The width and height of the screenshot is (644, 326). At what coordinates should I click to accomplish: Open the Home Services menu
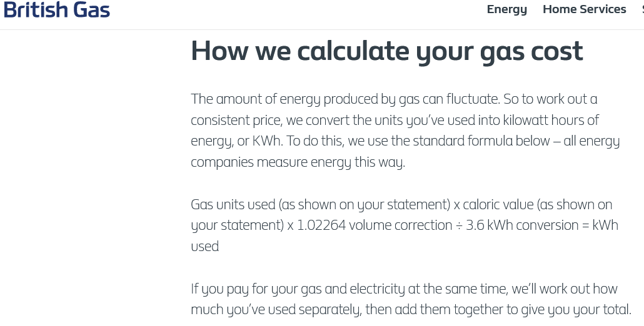coord(585,9)
